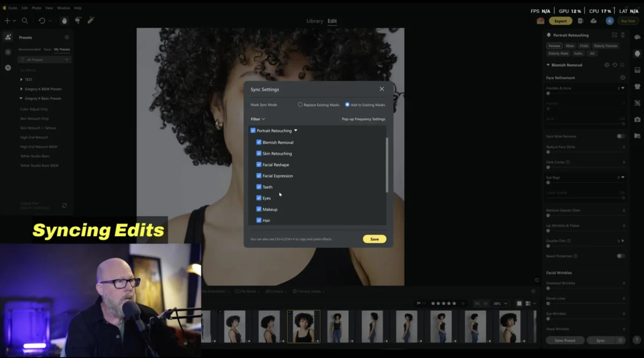Click Buy Now button
Image resolution: width=644 pixels, height=358 pixels.
pyautogui.click(x=627, y=21)
